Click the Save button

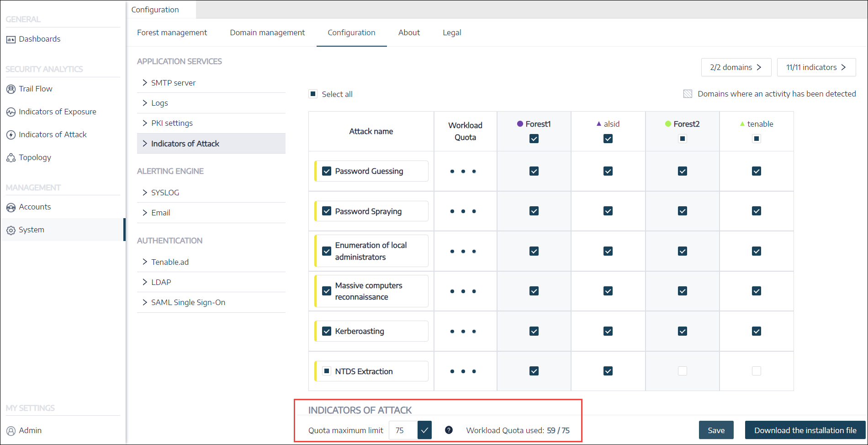coord(716,430)
